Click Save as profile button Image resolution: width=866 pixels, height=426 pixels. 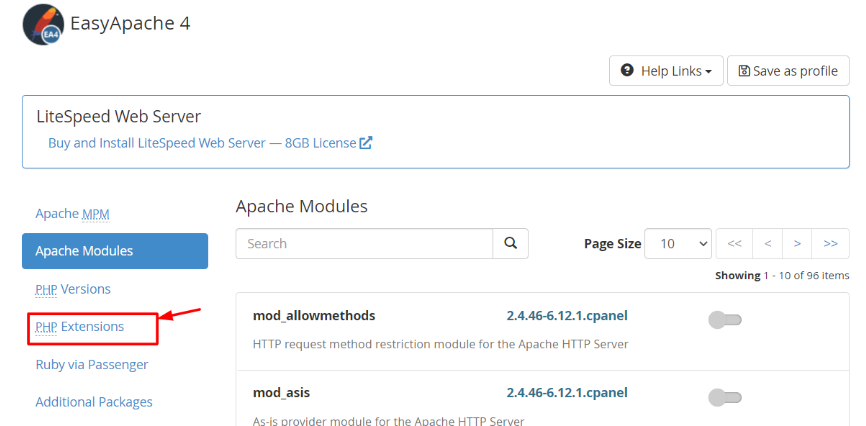(x=788, y=71)
